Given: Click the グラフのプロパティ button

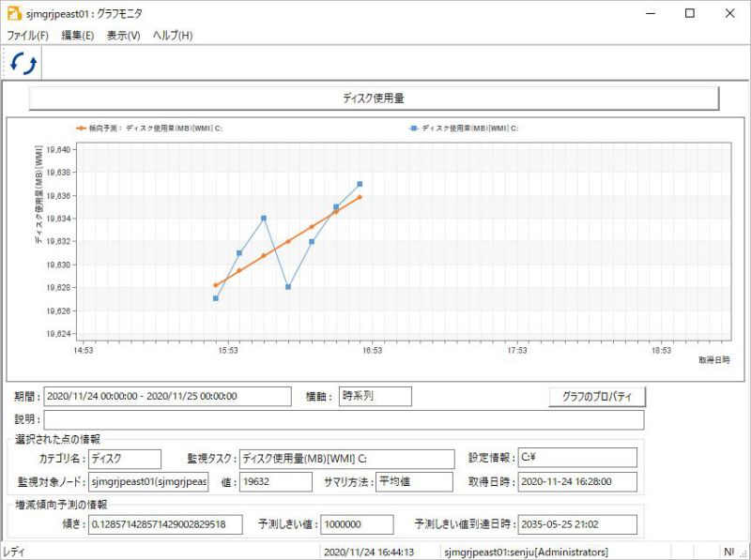Looking at the screenshot, I should click(597, 397).
